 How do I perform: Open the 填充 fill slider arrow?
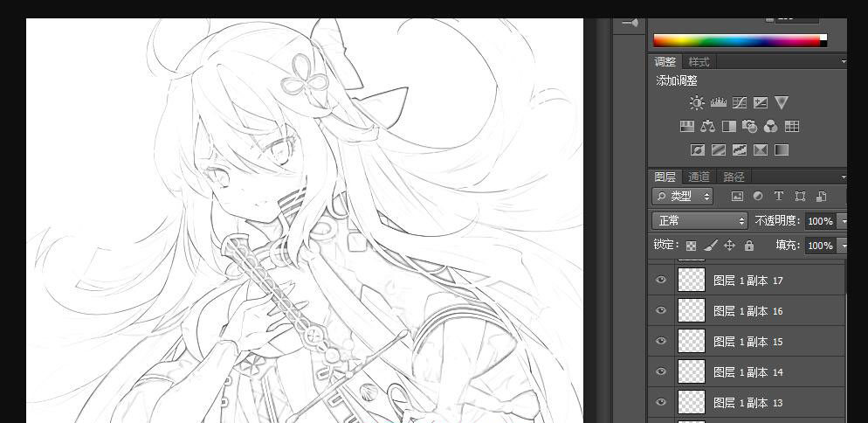tap(843, 246)
